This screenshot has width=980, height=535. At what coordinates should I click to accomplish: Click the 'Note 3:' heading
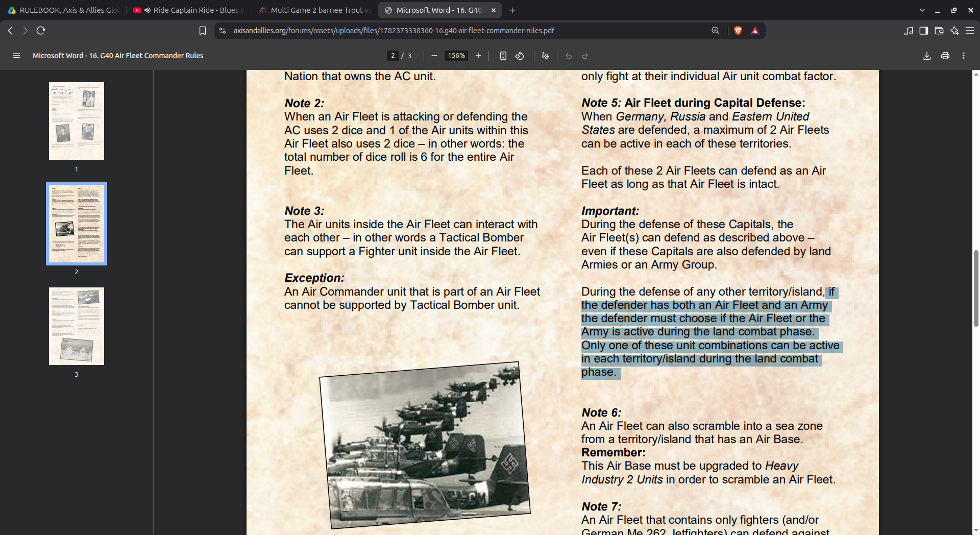[304, 211]
